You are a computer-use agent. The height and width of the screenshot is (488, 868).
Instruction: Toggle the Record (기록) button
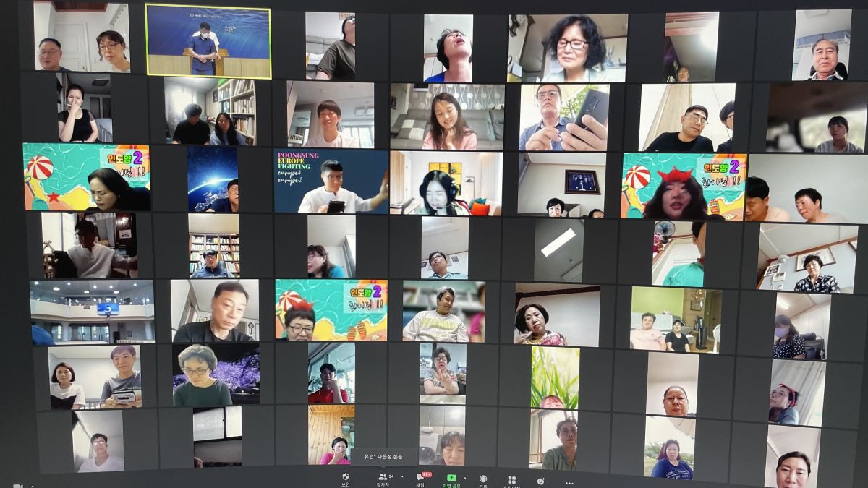pyautogui.click(x=482, y=479)
